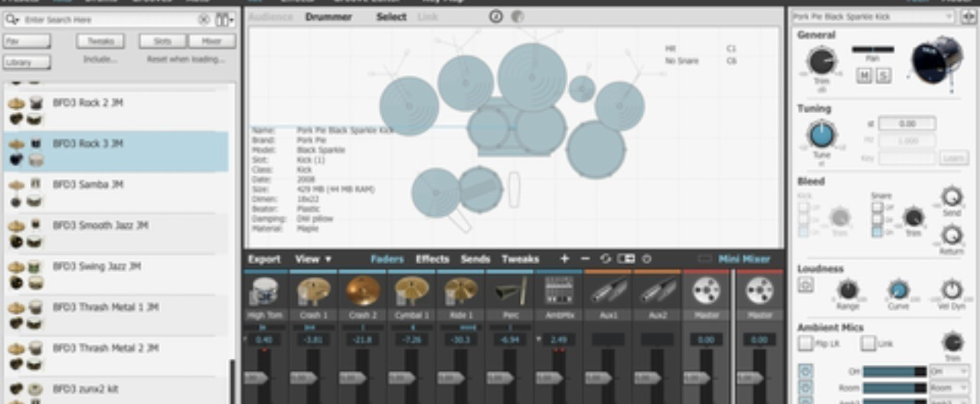Click the mixer power icon
The height and width of the screenshot is (404, 980).
tap(647, 259)
